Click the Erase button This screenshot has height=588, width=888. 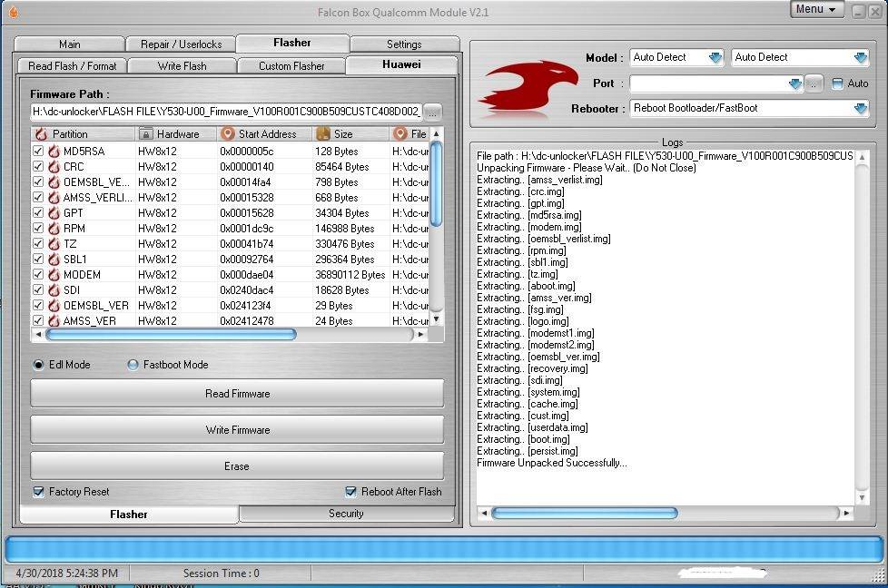click(237, 465)
